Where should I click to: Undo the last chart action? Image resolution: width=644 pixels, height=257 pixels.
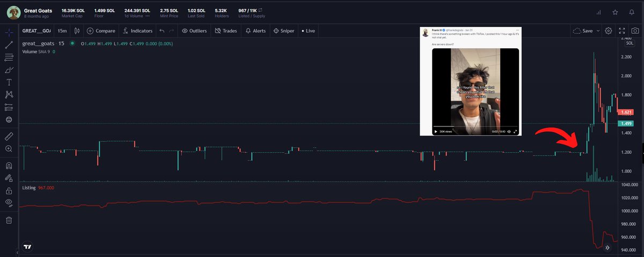(x=161, y=31)
